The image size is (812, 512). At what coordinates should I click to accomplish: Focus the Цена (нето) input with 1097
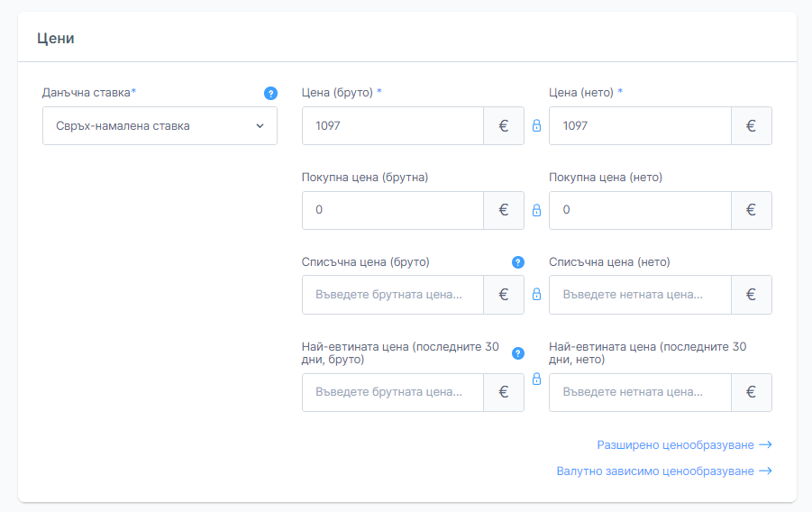tap(640, 126)
